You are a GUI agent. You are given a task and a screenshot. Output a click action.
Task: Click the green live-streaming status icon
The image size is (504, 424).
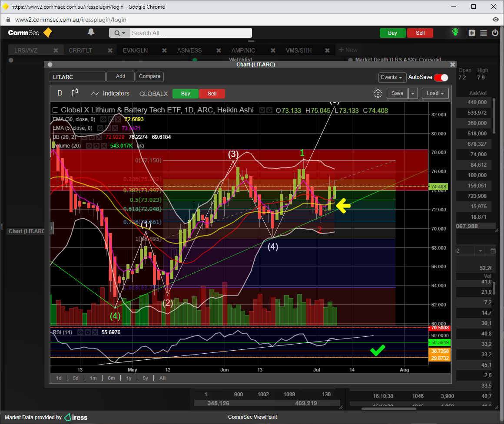455,33
